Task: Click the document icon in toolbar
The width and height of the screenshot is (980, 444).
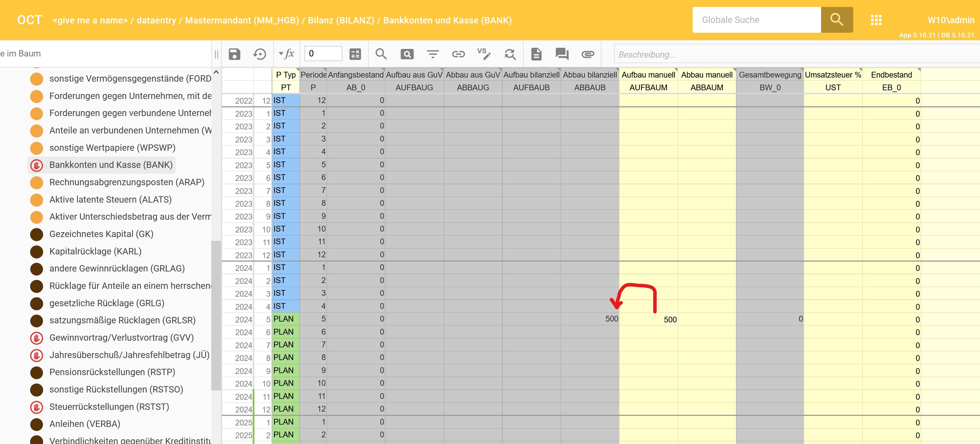Action: tap(536, 54)
